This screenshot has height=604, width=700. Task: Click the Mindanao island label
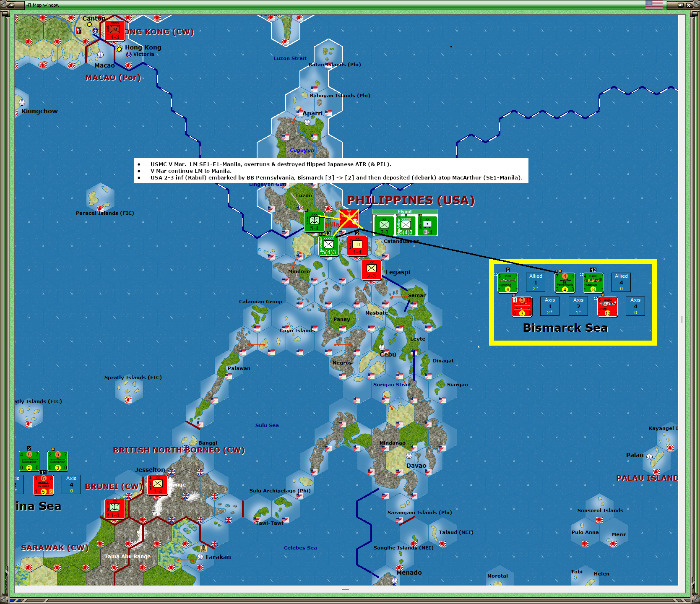(393, 443)
